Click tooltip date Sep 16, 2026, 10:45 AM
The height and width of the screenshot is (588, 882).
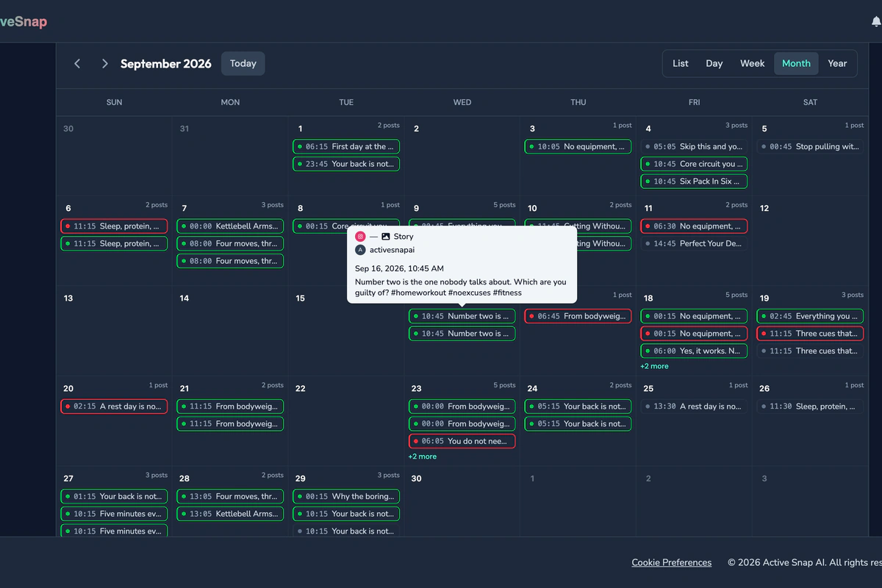click(399, 269)
